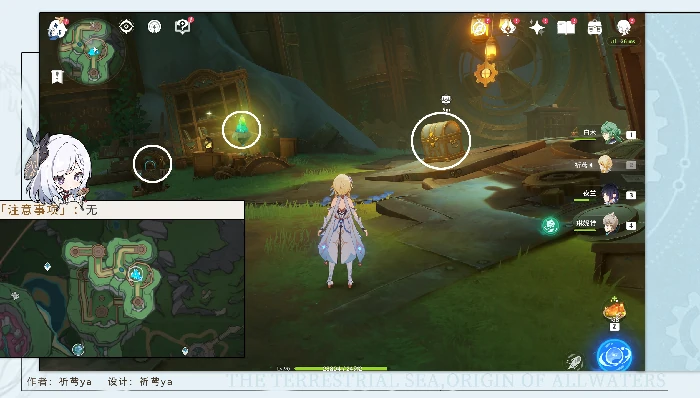Open the Paimon menu icon
Viewport: 700px width, 398px height.
pos(57,29)
